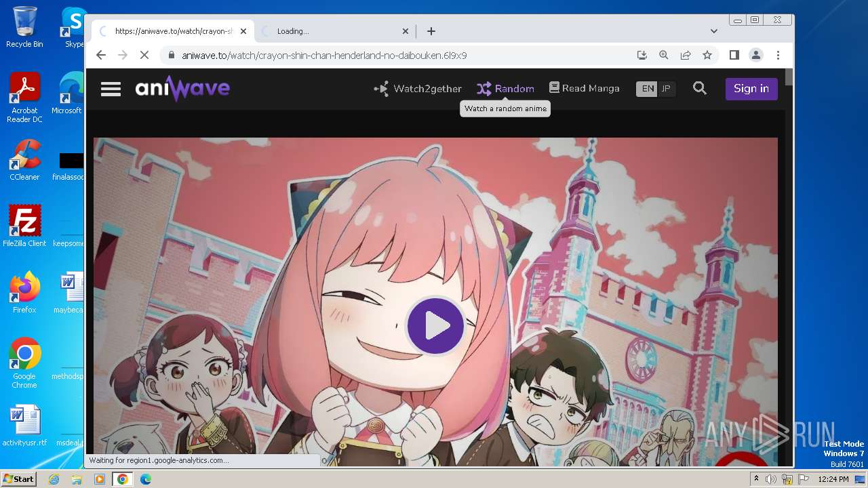Screen dimensions: 868x488
Task: Switch title language to EN
Action: [648, 89]
